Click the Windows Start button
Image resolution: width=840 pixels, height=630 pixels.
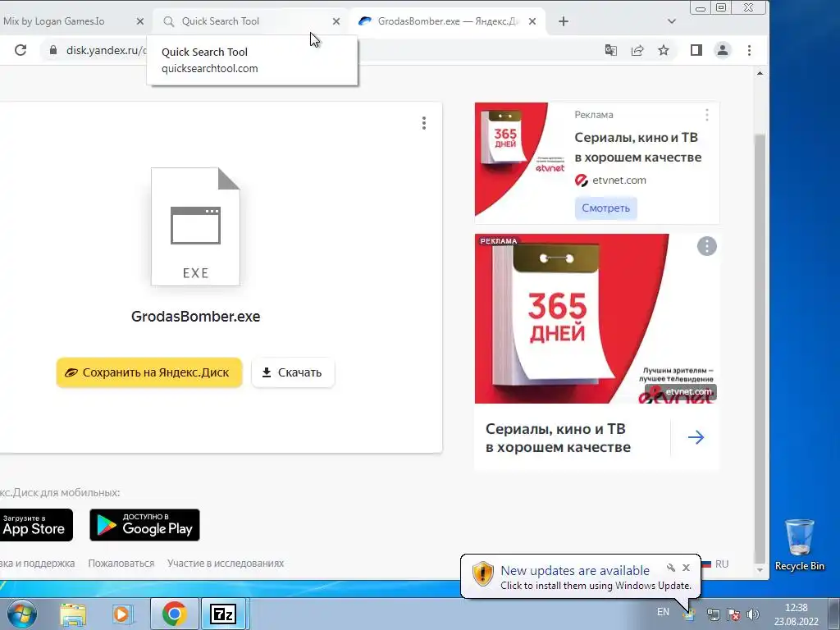(21, 614)
